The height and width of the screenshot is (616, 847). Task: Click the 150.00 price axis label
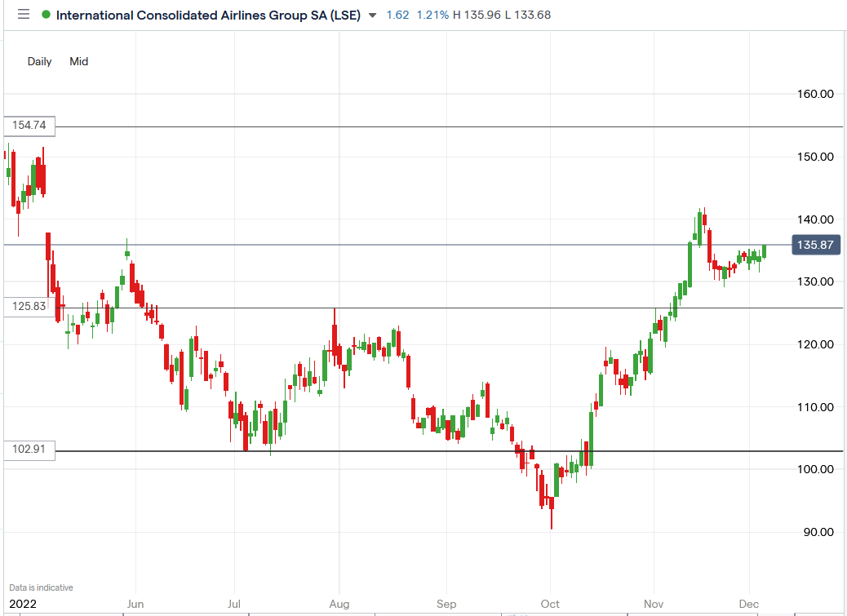coord(815,157)
